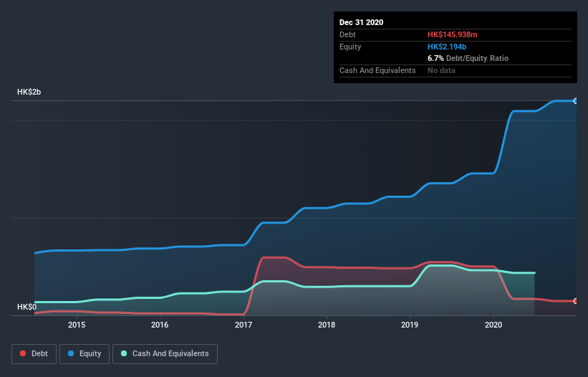
Task: Click the HK$2b y-axis label
Action: coord(29,92)
